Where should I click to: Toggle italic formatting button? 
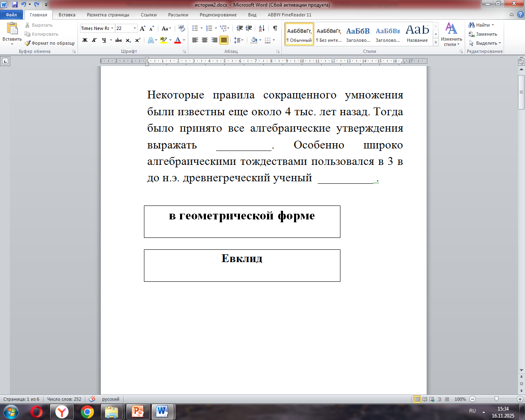click(x=94, y=40)
